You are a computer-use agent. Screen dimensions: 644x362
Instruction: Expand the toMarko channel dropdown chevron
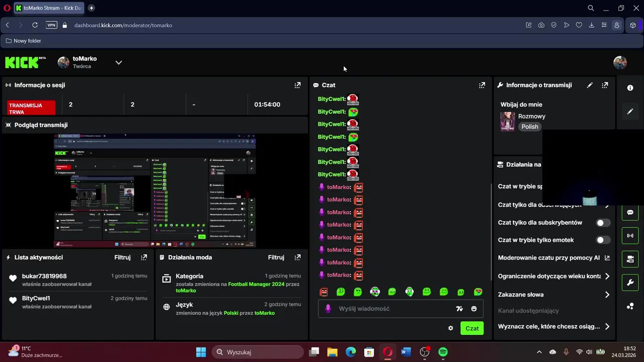coord(118,62)
